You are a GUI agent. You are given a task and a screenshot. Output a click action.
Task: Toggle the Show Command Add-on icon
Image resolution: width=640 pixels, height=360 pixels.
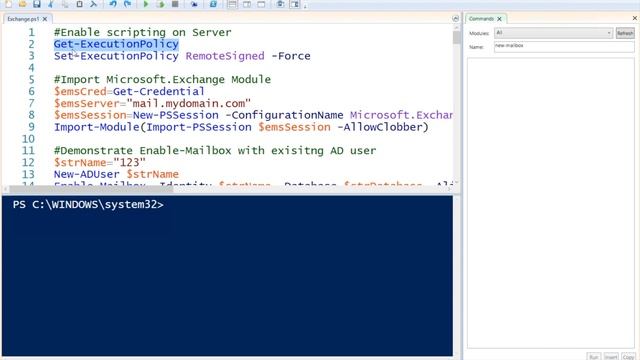pos(295,4)
